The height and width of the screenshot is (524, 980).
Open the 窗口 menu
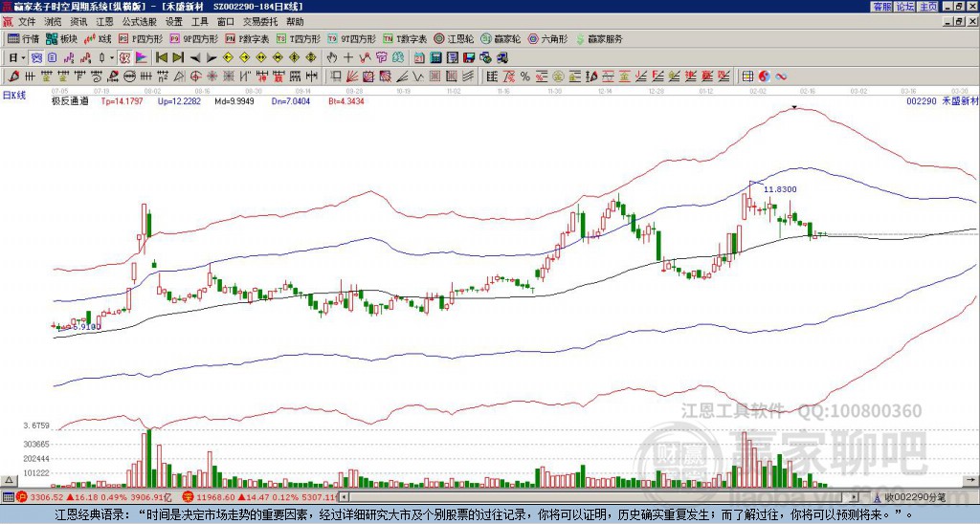tap(226, 22)
